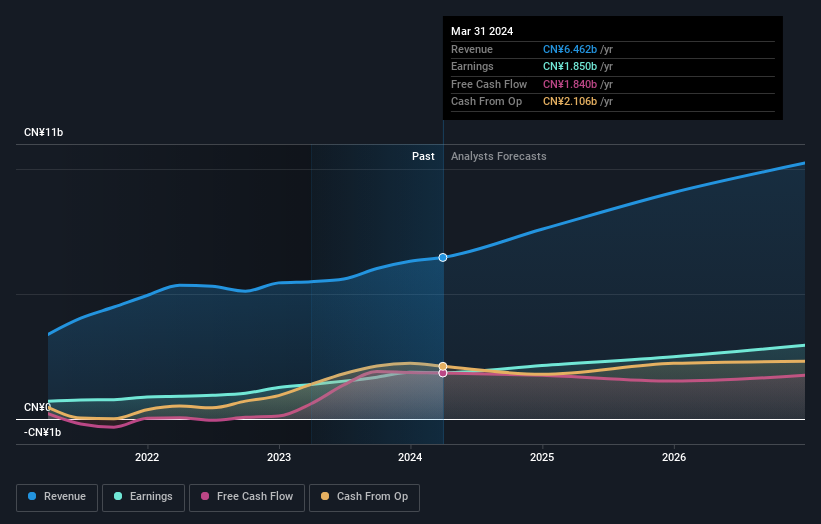Select the 2023 x-axis label
The width and height of the screenshot is (821, 524).
[279, 457]
